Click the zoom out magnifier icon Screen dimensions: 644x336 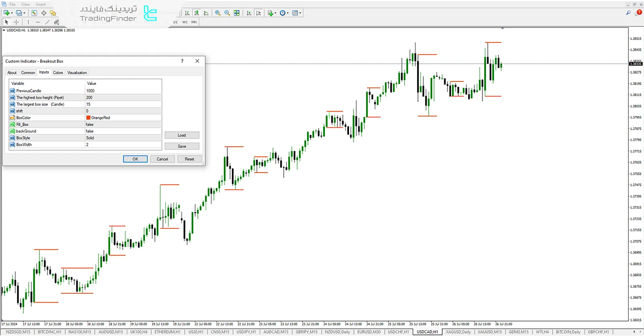pyautogui.click(x=227, y=13)
